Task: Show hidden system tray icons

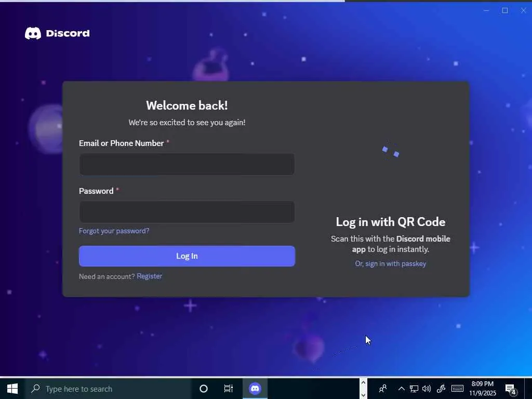Action: tap(401, 389)
